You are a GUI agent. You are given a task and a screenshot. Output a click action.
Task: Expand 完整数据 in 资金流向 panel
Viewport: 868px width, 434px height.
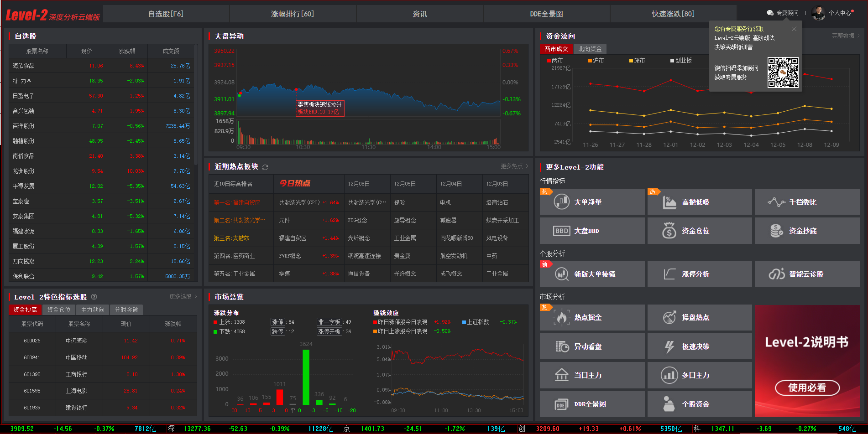point(845,36)
